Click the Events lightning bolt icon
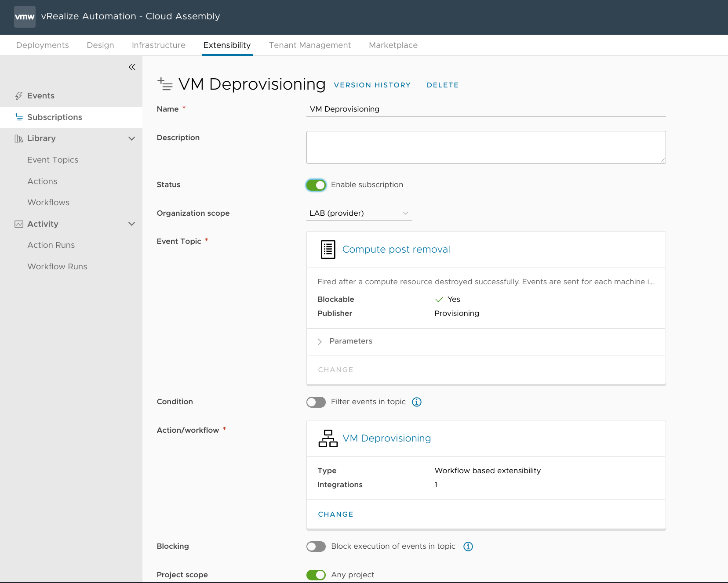Viewport: 728px width, 583px height. click(x=18, y=96)
